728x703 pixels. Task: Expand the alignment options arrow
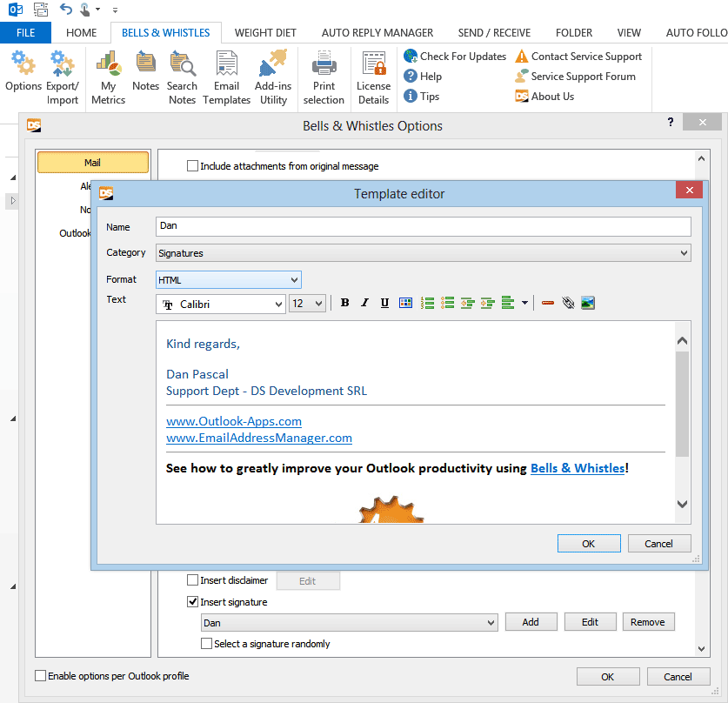click(524, 303)
